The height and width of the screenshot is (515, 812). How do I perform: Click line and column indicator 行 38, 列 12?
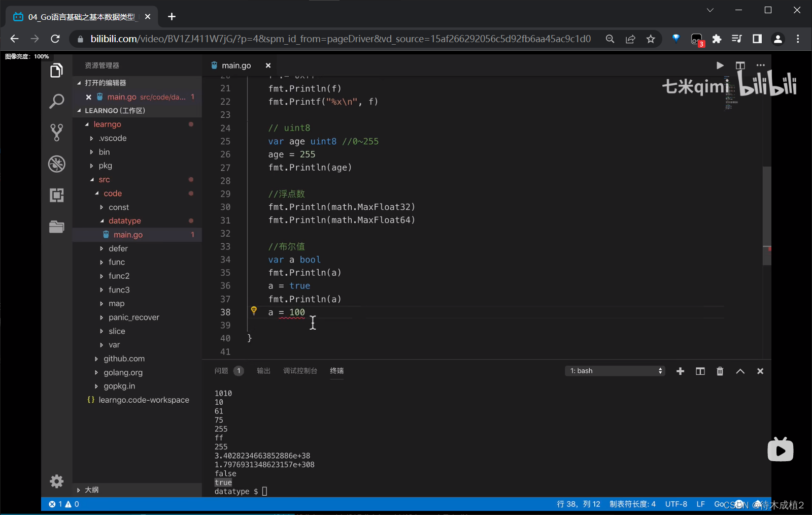point(578,504)
